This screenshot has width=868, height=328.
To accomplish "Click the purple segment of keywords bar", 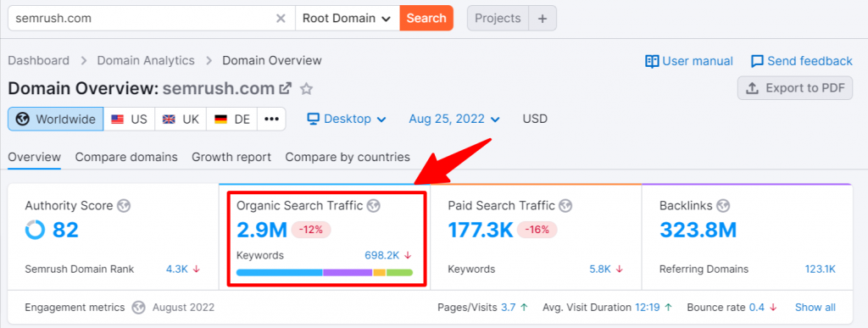I will pyautogui.click(x=348, y=272).
